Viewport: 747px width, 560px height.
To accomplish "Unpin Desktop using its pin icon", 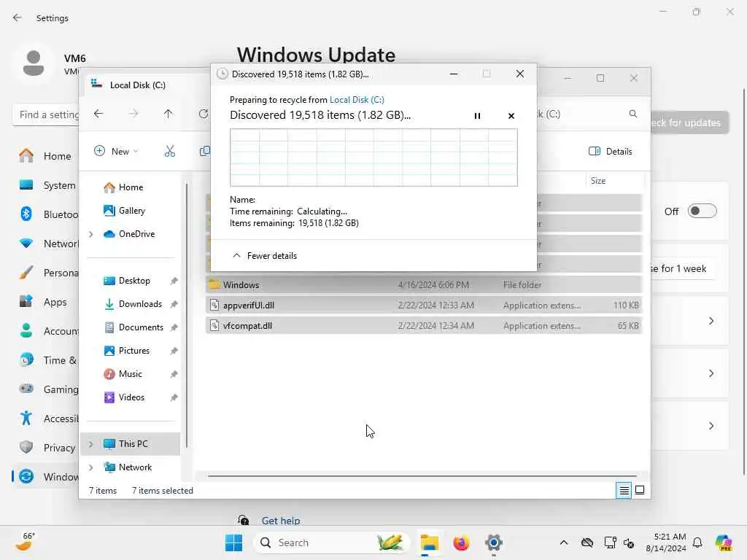I will click(174, 281).
